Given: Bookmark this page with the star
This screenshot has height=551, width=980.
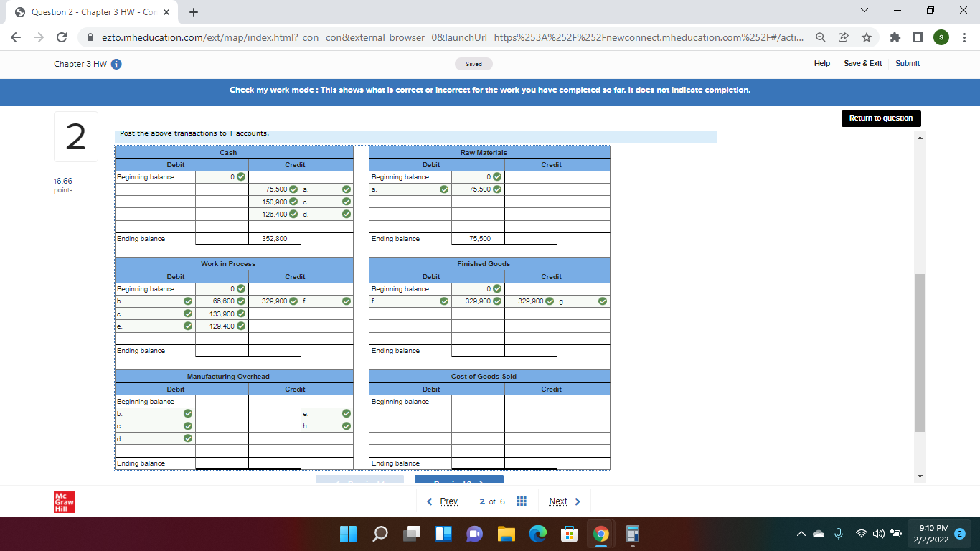Looking at the screenshot, I should pyautogui.click(x=867, y=37).
